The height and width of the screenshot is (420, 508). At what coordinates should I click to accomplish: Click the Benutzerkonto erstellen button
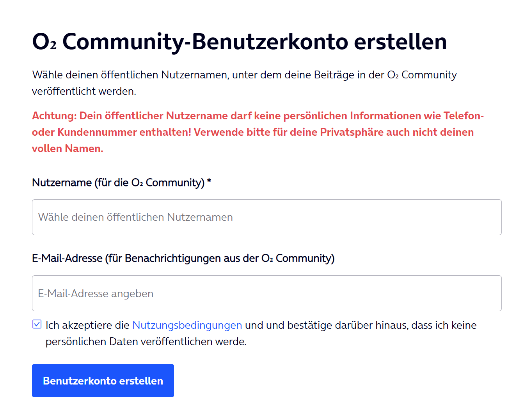(103, 381)
